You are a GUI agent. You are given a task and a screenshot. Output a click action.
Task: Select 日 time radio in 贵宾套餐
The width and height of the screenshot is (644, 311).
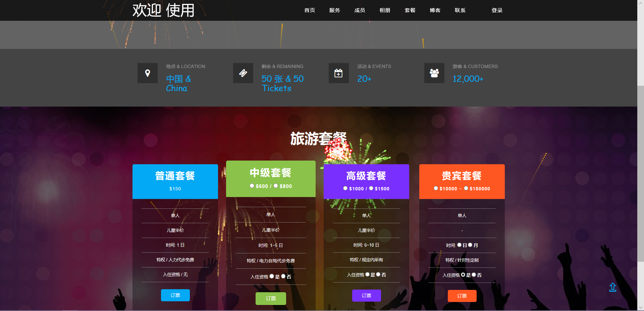(x=459, y=245)
